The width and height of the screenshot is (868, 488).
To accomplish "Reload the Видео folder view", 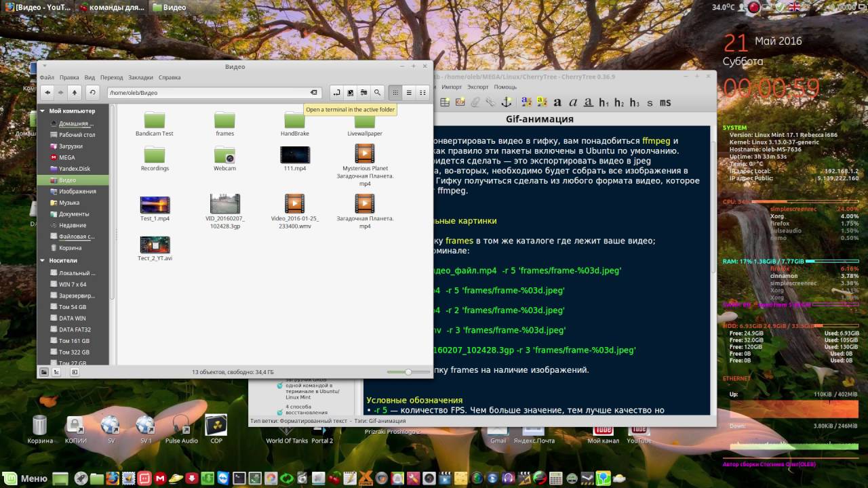I will tap(93, 92).
